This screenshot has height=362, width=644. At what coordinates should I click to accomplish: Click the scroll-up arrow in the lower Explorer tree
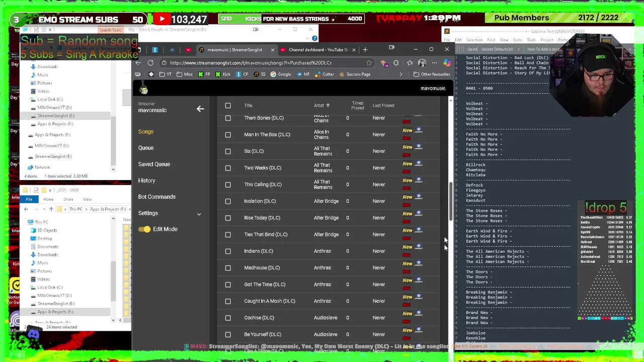click(x=113, y=219)
